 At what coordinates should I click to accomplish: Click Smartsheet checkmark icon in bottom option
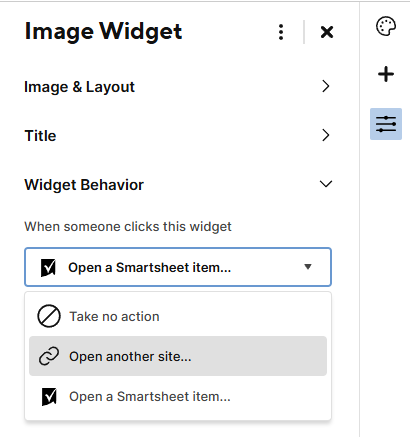49,397
